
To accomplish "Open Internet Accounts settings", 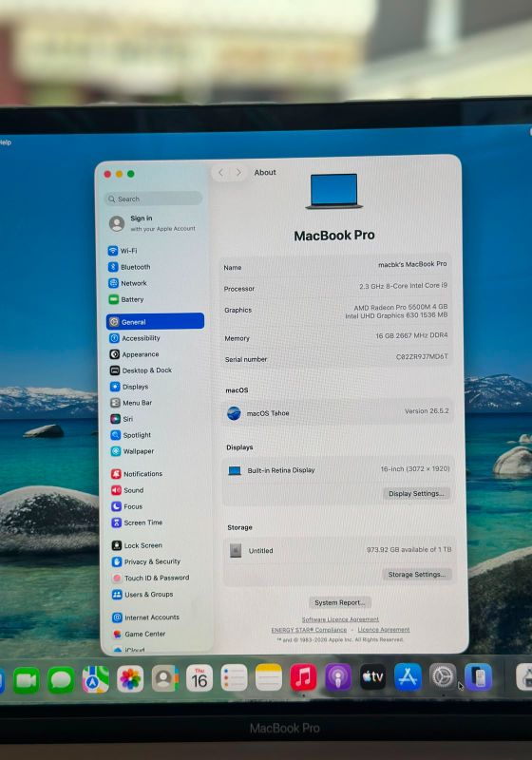I will [146, 617].
